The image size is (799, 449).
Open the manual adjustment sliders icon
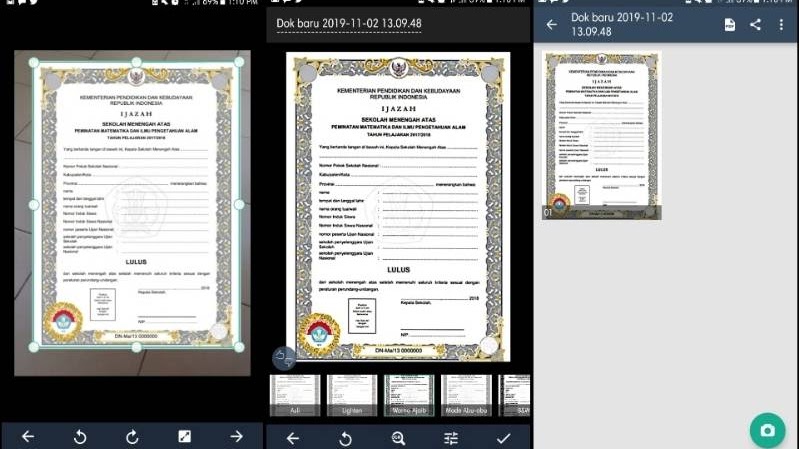click(451, 438)
